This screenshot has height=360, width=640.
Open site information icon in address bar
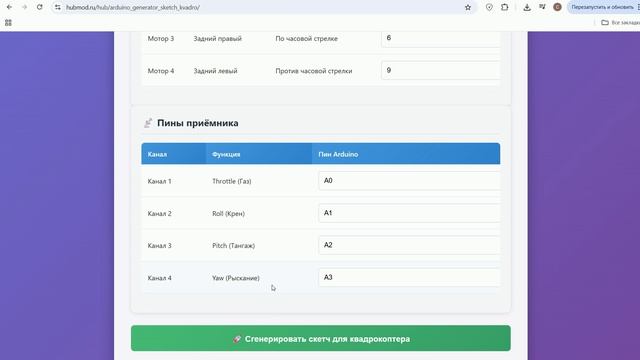(58, 7)
